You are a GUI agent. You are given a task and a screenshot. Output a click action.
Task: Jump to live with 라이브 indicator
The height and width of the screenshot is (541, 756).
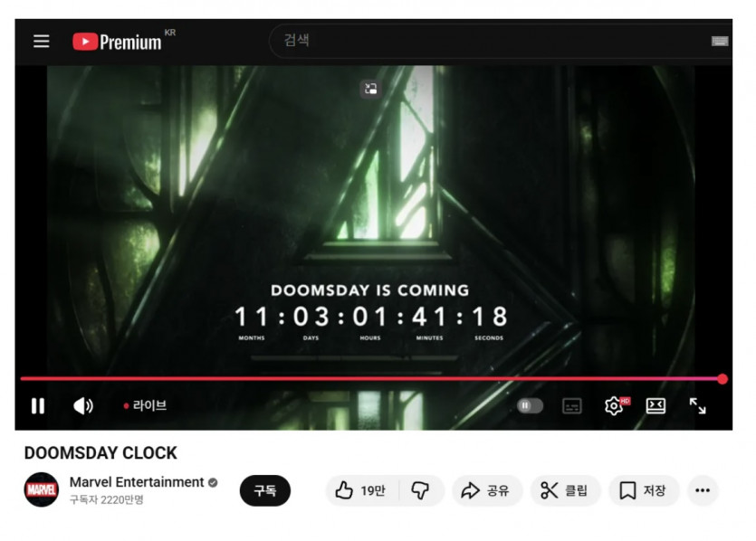click(145, 405)
